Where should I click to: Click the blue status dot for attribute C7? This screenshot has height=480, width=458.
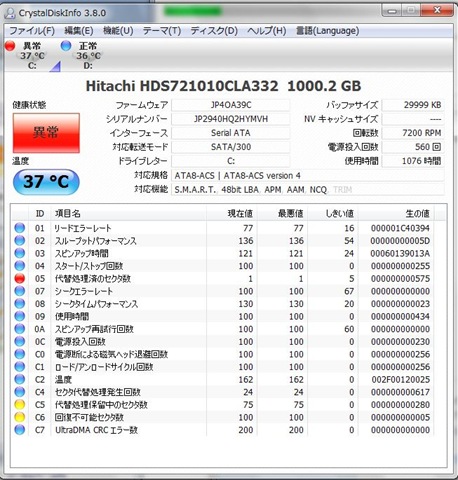[x=20, y=430]
